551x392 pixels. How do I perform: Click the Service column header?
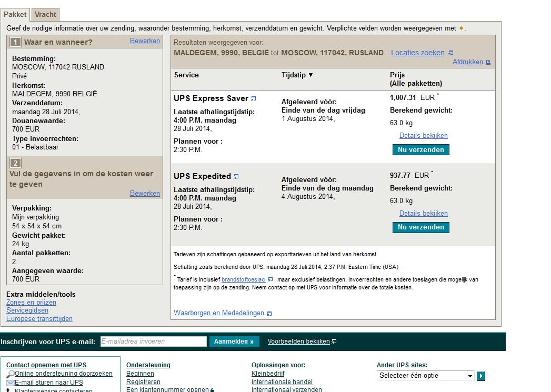tap(186, 75)
